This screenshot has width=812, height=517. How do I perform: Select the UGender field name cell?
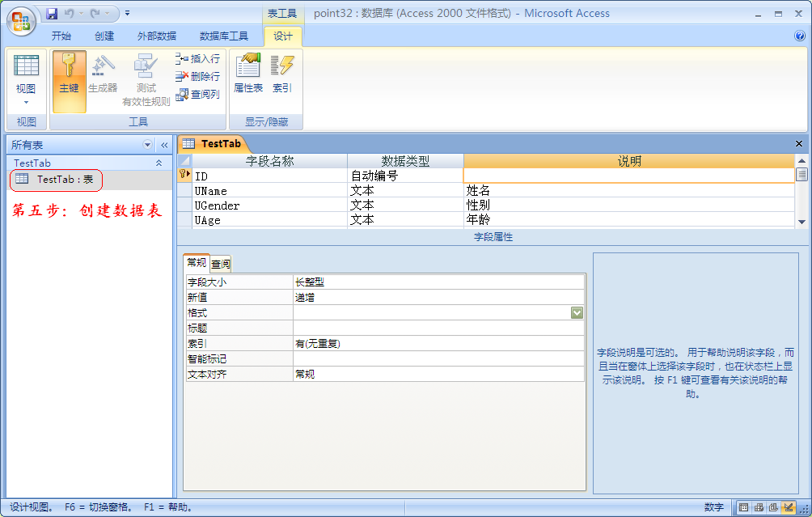[269, 206]
